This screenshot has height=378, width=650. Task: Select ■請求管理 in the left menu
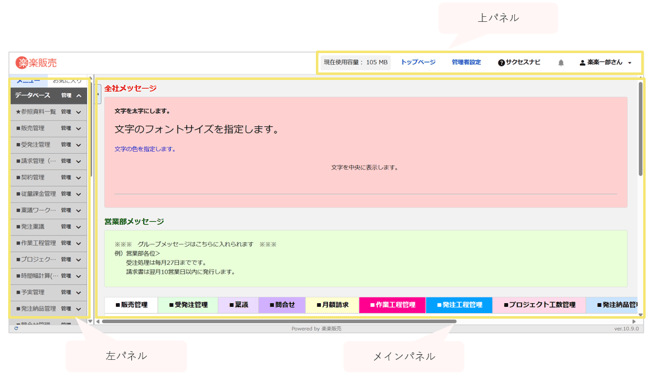click(36, 161)
